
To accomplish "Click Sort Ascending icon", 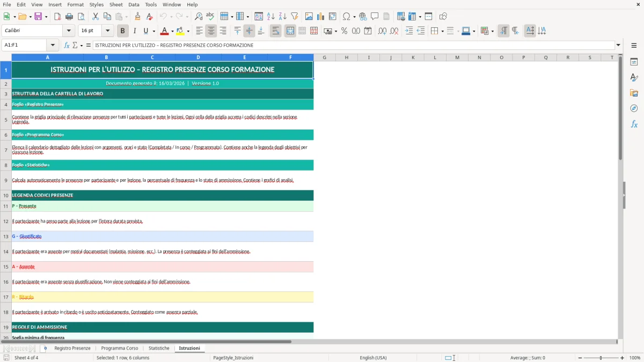I will pyautogui.click(x=271, y=17).
